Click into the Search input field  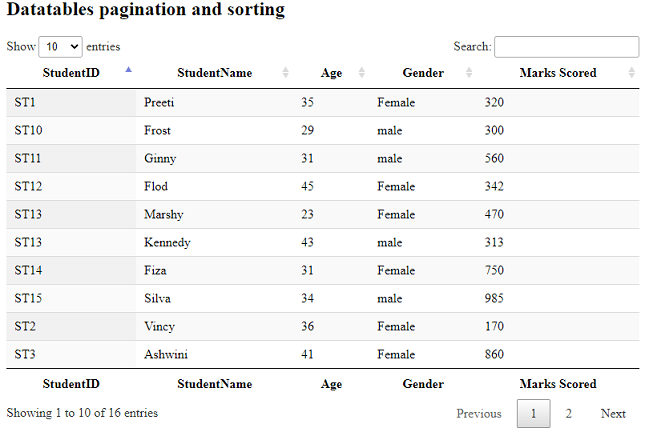point(566,47)
